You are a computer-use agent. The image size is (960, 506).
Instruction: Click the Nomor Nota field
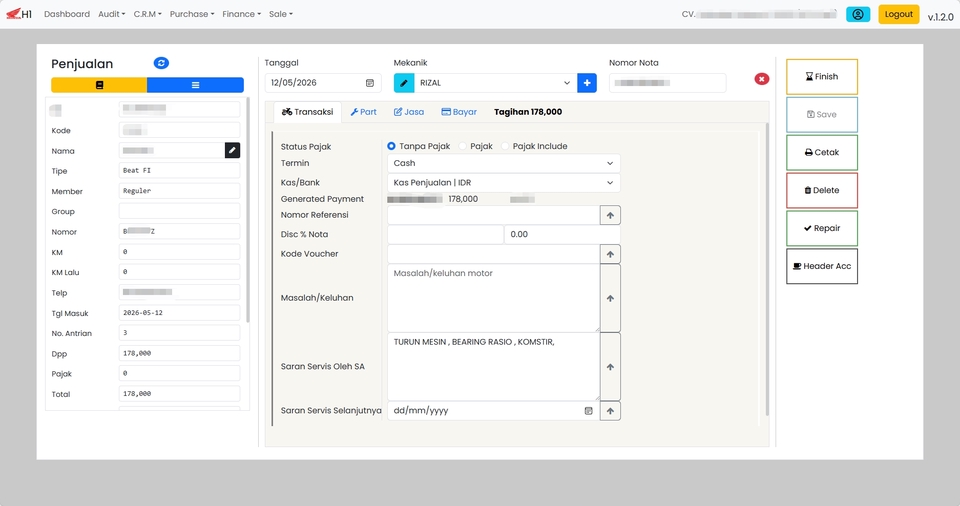(667, 83)
